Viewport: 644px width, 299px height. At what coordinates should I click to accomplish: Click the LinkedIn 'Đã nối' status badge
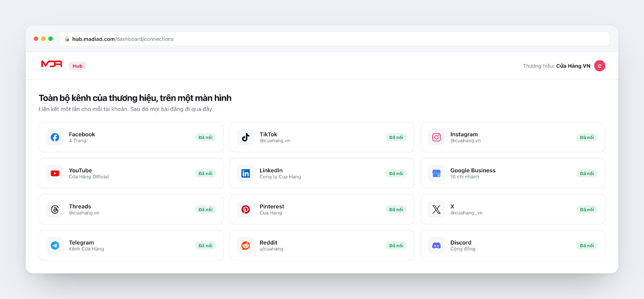coord(396,174)
